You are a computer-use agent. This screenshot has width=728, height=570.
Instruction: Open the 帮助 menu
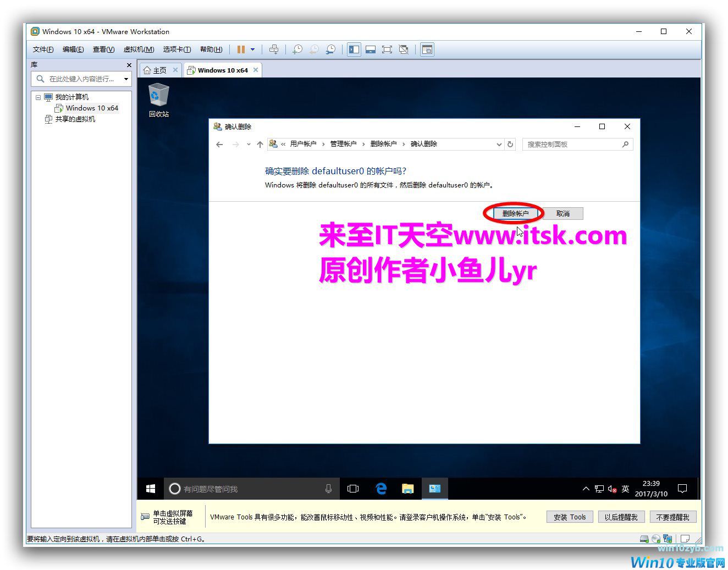click(x=211, y=49)
